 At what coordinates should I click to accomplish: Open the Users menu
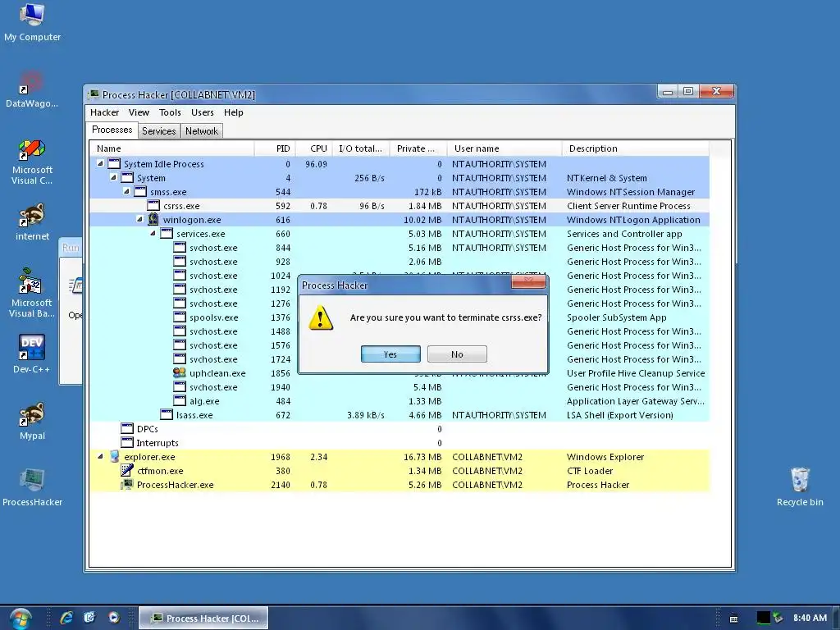click(x=203, y=112)
